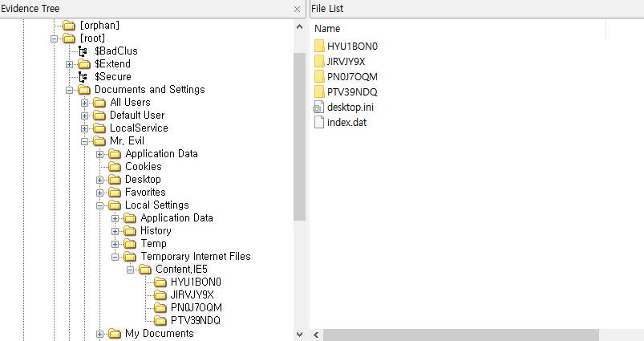Click the All Users folder icon
This screenshot has height=341, width=644.
pos(99,103)
